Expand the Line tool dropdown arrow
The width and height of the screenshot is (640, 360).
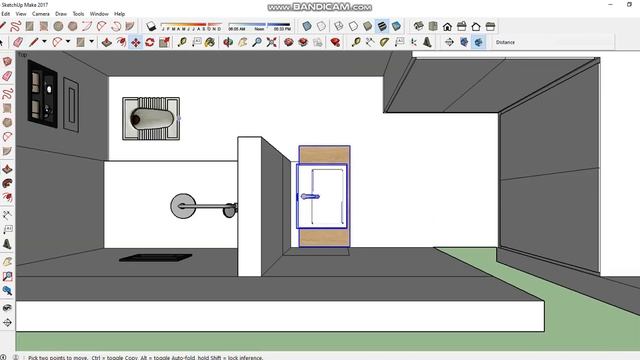(44, 42)
